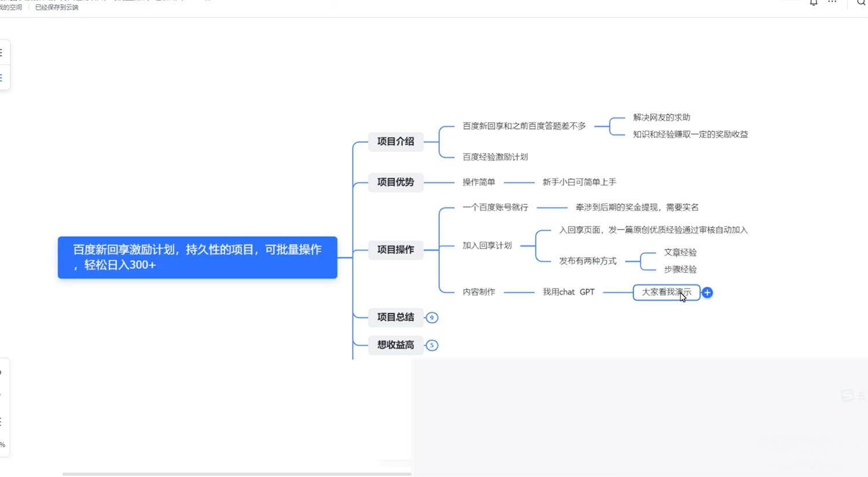Click the blue plus button near 大家看我演示
868x477 pixels.
pyautogui.click(x=707, y=293)
